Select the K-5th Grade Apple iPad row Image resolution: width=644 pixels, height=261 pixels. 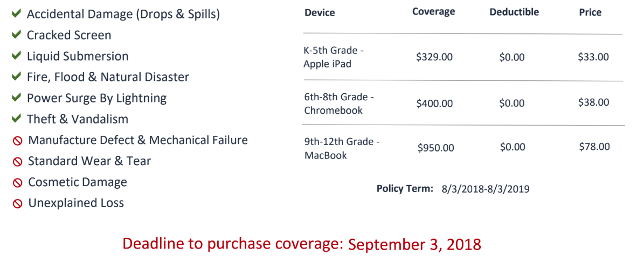click(x=463, y=58)
